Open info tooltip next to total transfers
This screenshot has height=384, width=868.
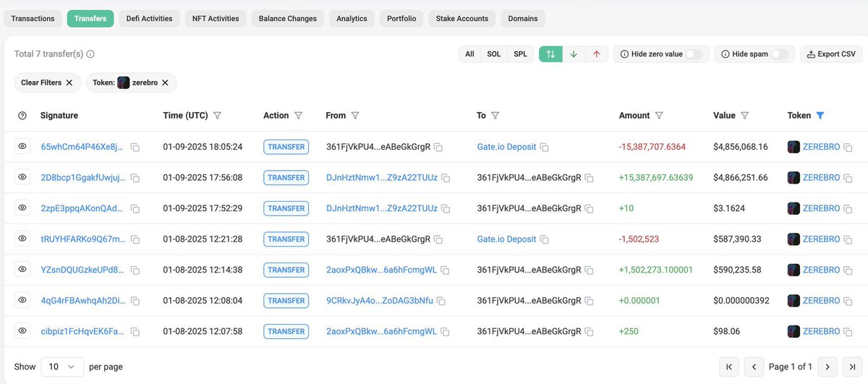(90, 54)
